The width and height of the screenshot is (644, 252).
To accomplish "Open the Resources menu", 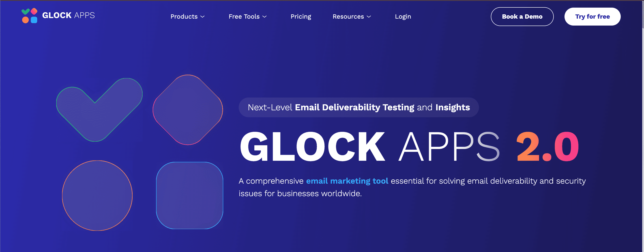I will (348, 17).
